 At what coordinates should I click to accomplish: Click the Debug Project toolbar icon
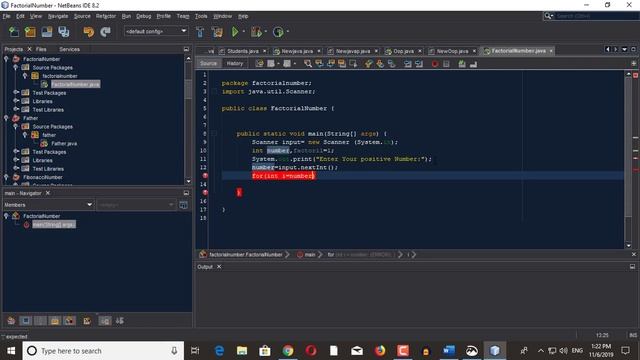pos(256,31)
